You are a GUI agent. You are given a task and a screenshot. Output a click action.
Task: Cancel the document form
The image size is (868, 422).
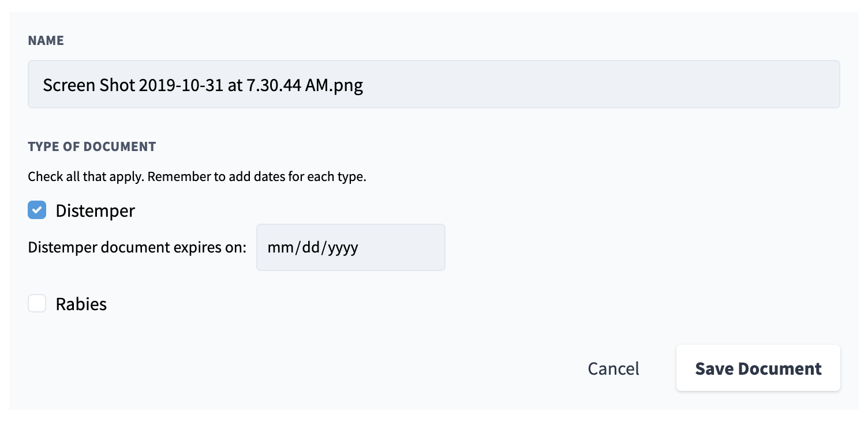(613, 368)
